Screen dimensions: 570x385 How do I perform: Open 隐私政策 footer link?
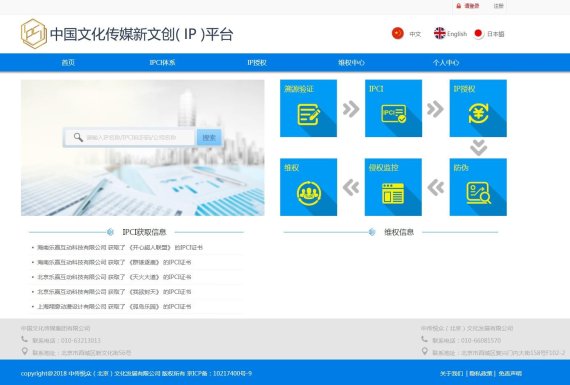coord(481,373)
